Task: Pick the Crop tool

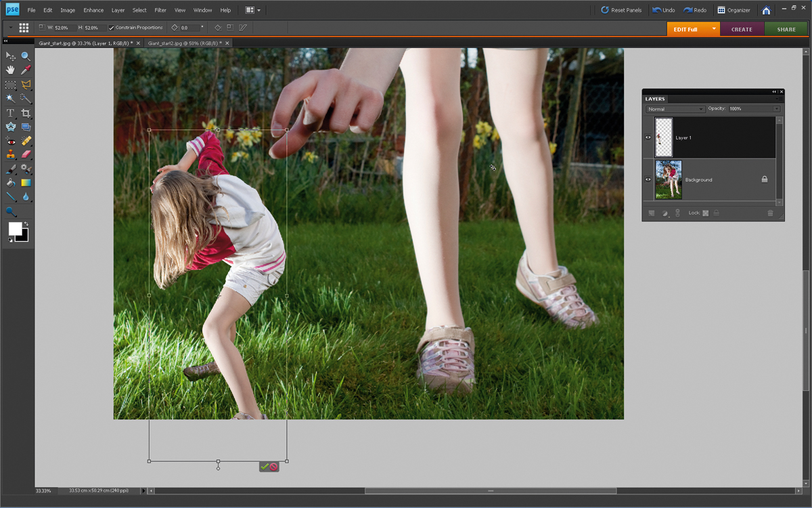Action: point(26,113)
